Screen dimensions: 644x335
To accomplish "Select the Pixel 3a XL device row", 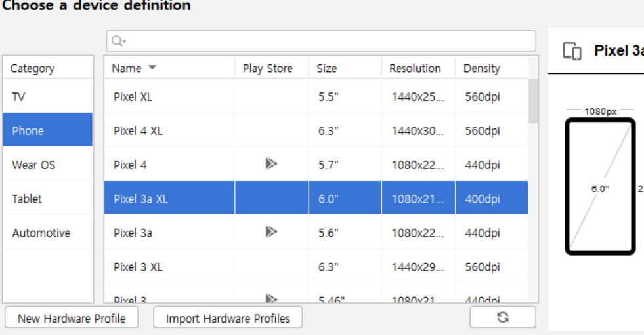I will coord(316,197).
